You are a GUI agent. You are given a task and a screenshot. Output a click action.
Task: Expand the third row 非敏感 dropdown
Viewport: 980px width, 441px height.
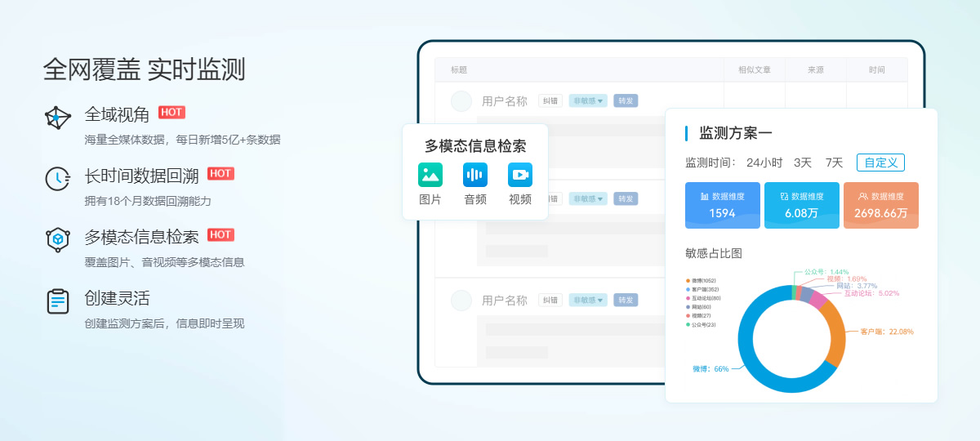tap(588, 300)
